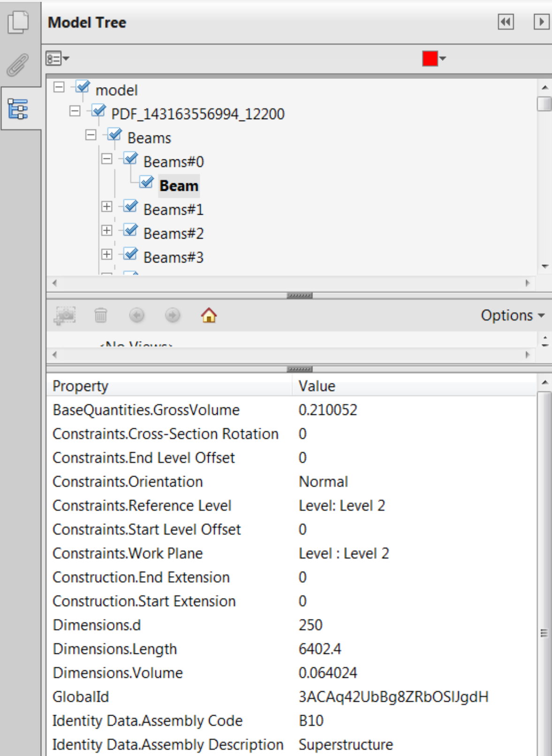Select the Dimensions.Volume property
The width and height of the screenshot is (552, 756).
tap(118, 673)
